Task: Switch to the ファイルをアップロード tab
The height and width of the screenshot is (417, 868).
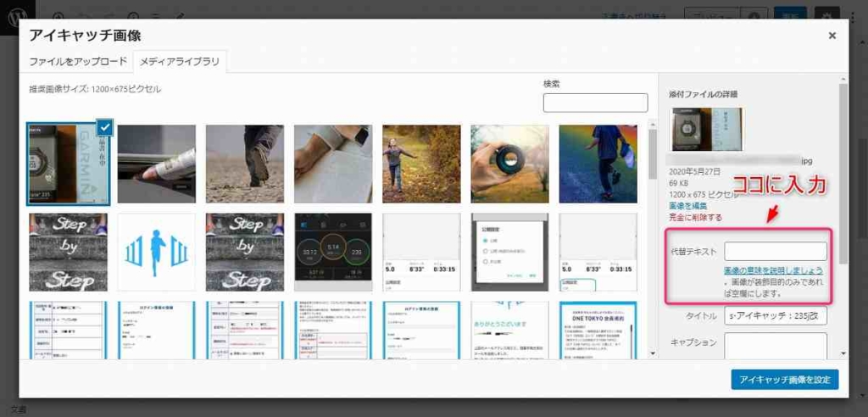Action: 77,62
